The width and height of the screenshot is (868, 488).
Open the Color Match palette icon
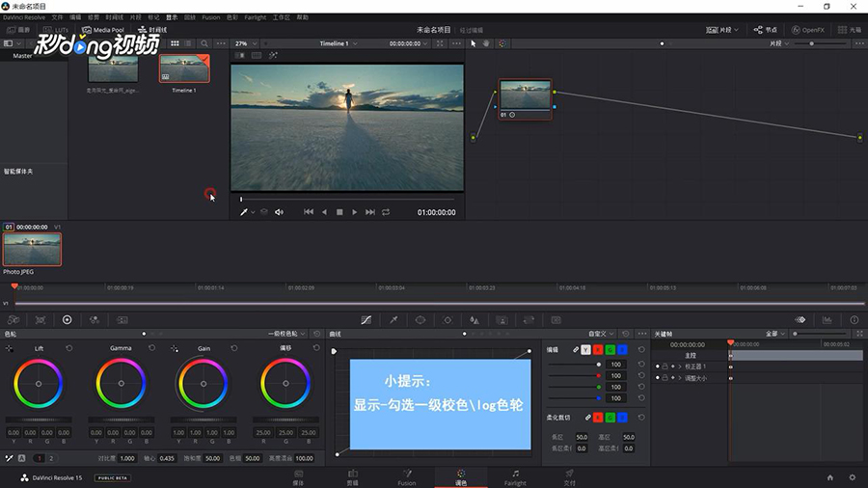pos(41,320)
